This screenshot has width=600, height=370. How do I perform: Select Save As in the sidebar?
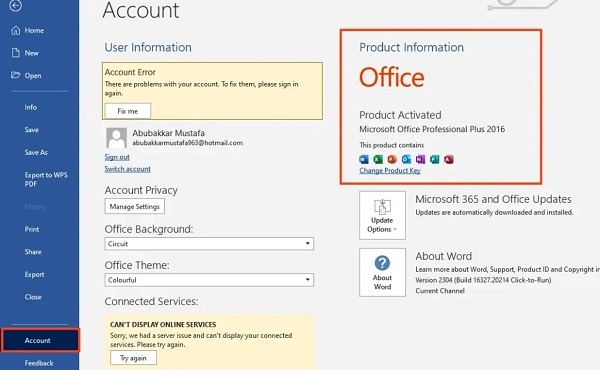pyautogui.click(x=36, y=152)
